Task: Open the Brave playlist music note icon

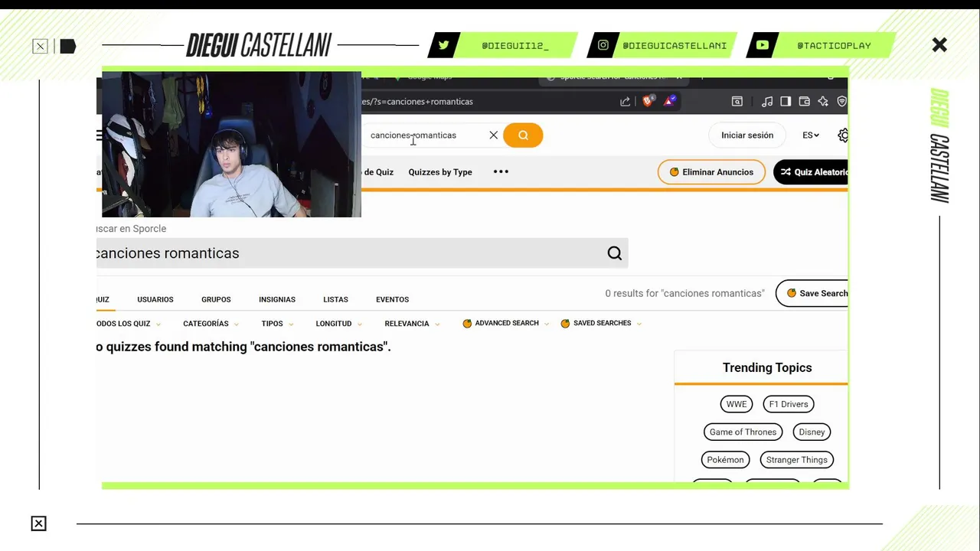Action: 767,101
